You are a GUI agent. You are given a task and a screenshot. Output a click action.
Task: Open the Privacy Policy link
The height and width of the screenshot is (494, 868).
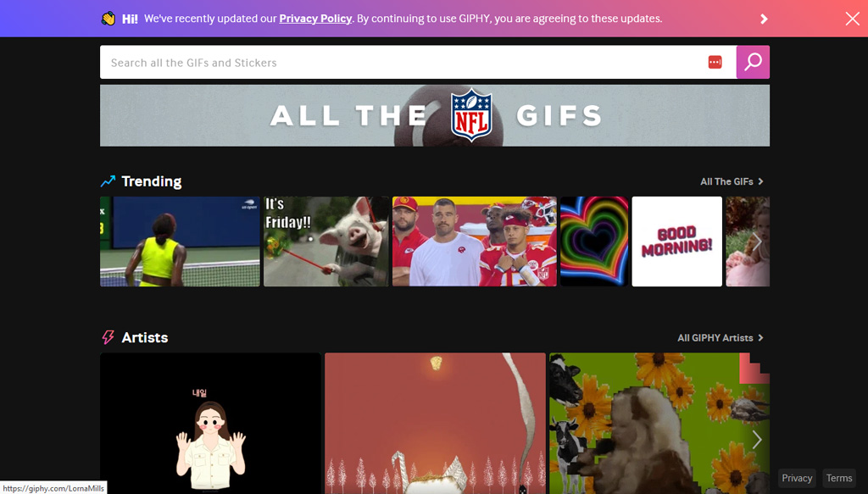pos(315,19)
